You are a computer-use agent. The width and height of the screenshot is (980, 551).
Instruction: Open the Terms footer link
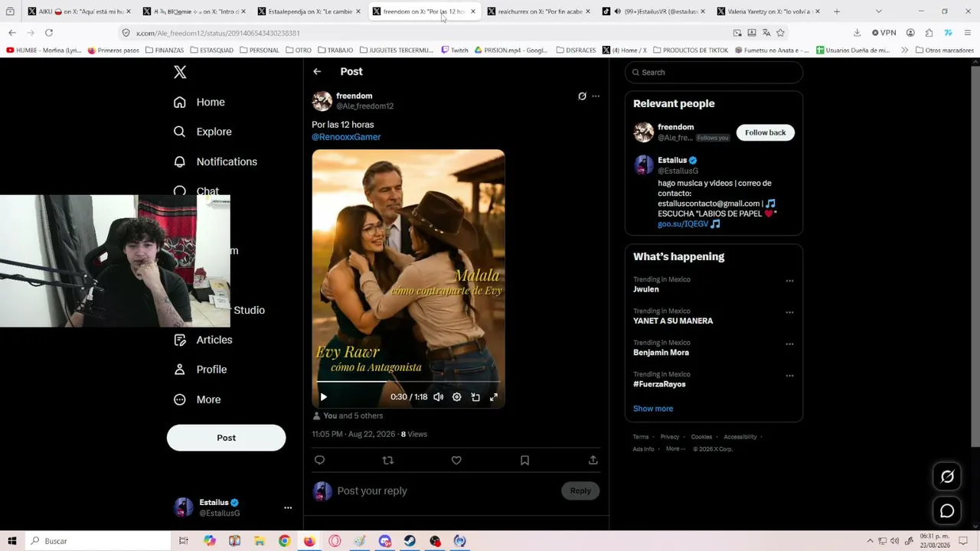pos(641,437)
